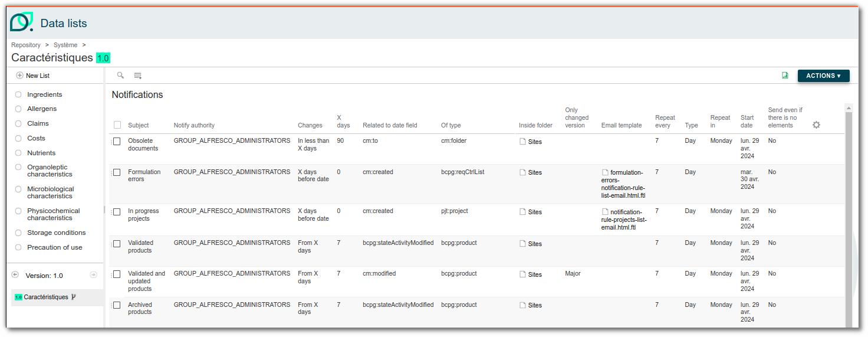Go to next version arrow
Viewport: 868px width, 337px height.
click(93, 275)
